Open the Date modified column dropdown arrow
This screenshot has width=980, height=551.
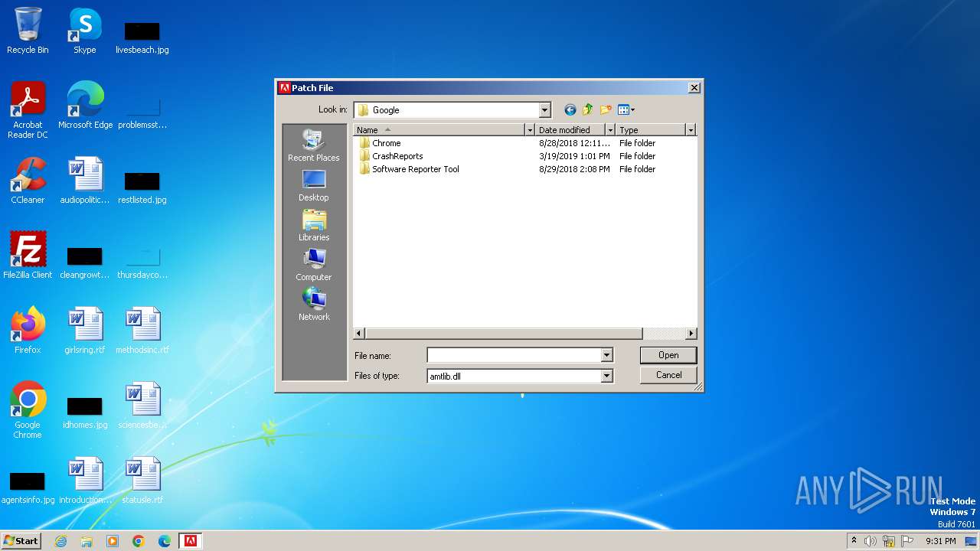click(x=610, y=130)
